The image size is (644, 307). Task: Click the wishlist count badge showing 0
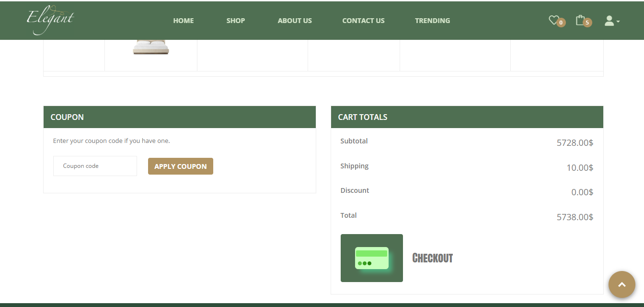click(x=561, y=23)
